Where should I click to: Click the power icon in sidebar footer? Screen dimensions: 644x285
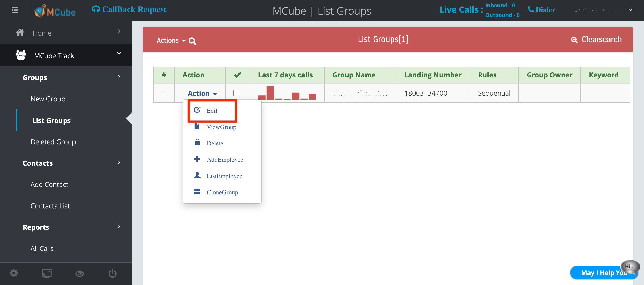click(113, 273)
